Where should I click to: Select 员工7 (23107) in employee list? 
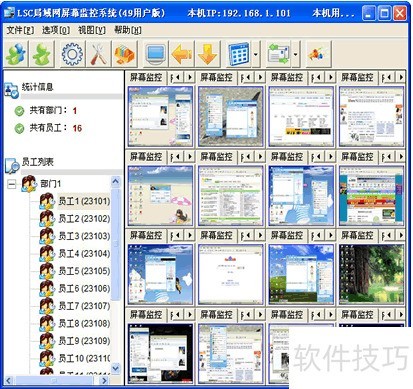(84, 306)
